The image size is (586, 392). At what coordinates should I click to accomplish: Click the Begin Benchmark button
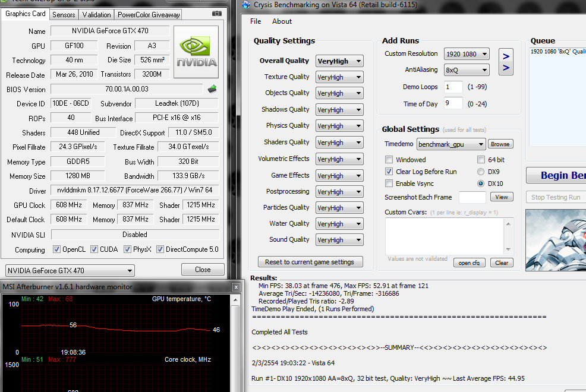[x=556, y=175]
